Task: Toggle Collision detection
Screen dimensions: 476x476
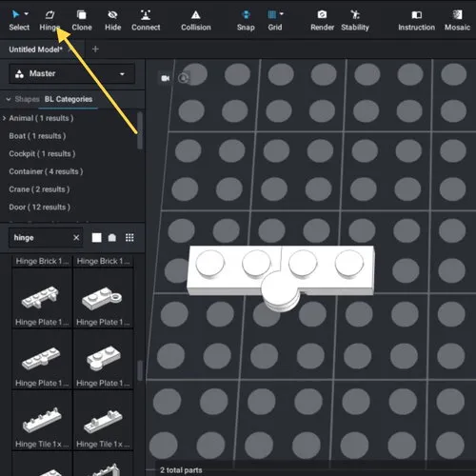Action: (196, 21)
